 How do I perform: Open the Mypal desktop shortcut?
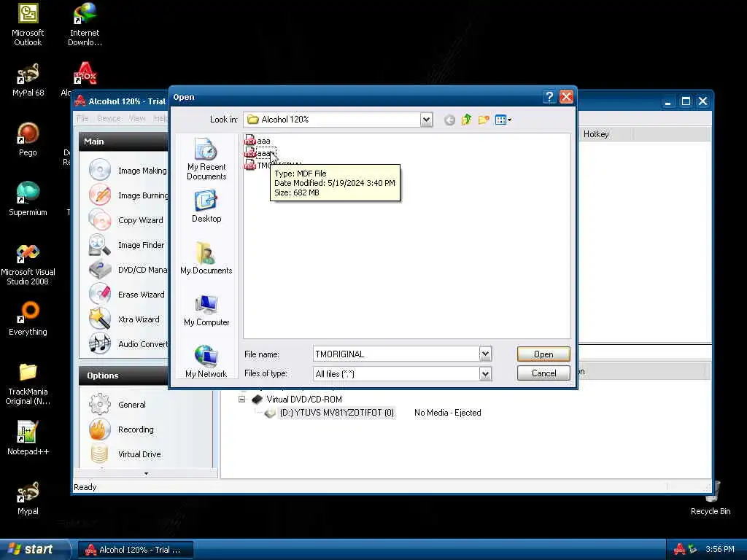tap(28, 498)
